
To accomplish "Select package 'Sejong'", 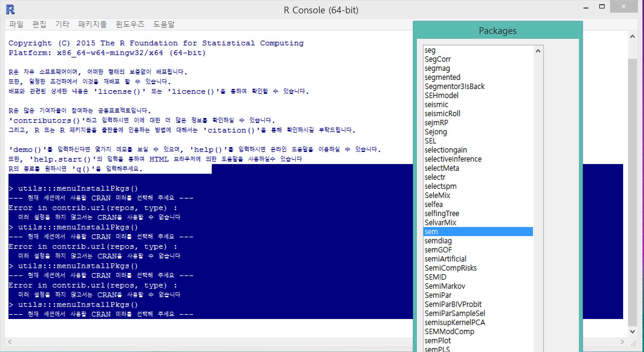I will pos(478,132).
